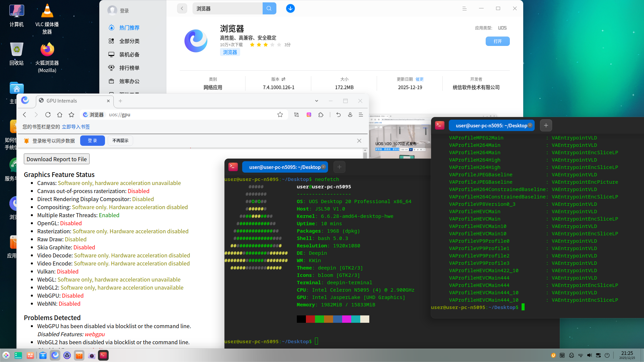The width and height of the screenshot is (644, 362).
Task: Bookmark the GPU page using the star icon
Action: pos(280,114)
